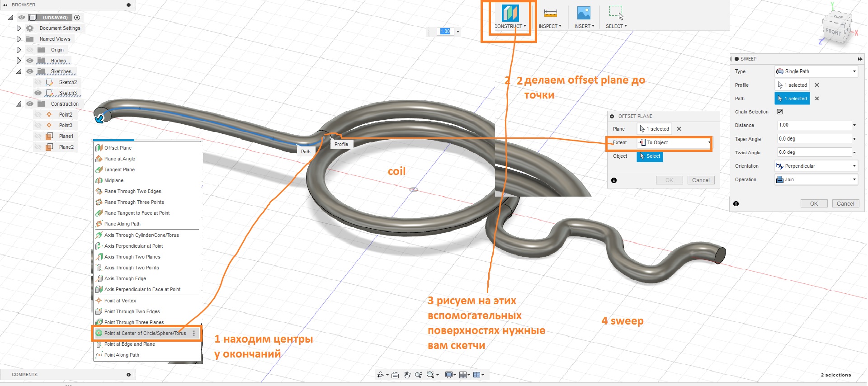Choose Point at Center of Circle/Sphere/Torus
The height and width of the screenshot is (386, 868).
145,333
